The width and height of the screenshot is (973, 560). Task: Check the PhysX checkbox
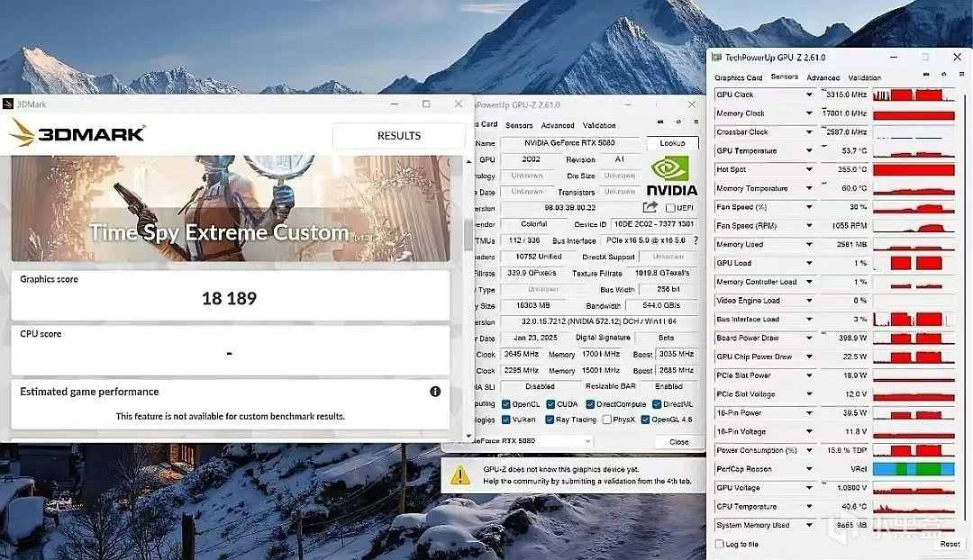[x=607, y=420]
